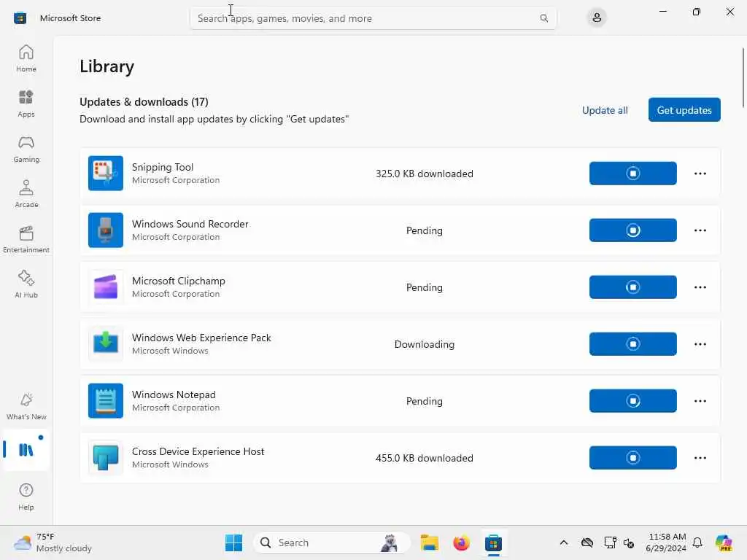The image size is (747, 560).
Task: Click the 455.0 KB downloaded status
Action: 424,458
